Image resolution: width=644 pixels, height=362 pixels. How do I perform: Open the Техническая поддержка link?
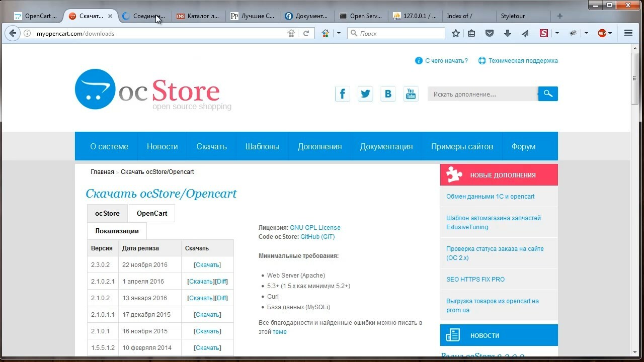[x=523, y=61]
